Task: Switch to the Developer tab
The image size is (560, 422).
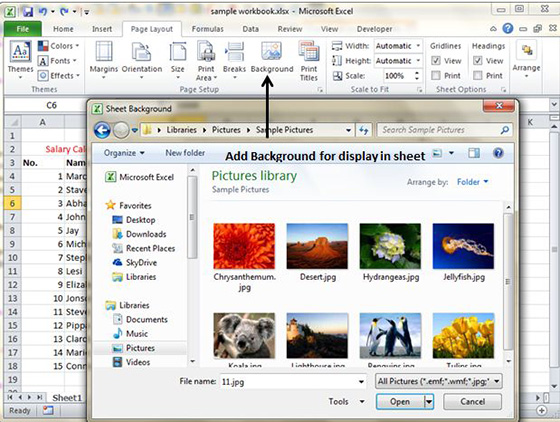Action: 374,29
